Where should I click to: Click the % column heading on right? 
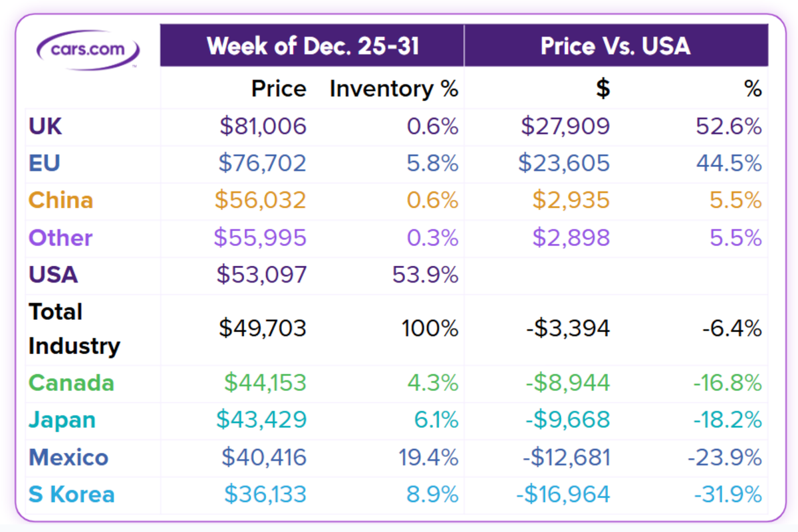[753, 89]
